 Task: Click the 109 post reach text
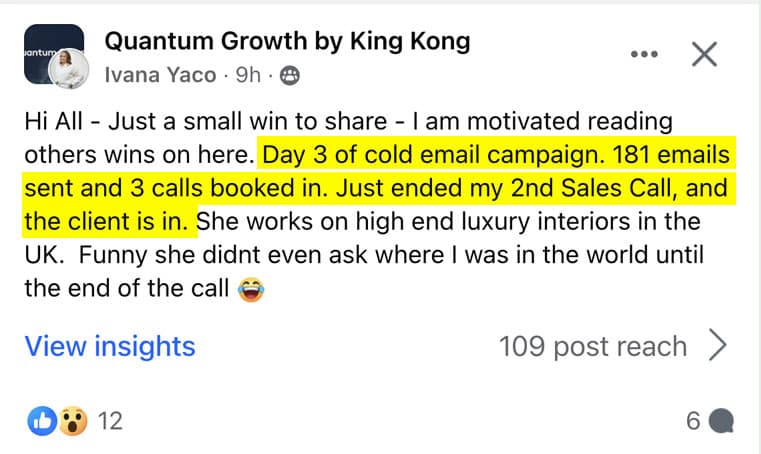point(592,346)
